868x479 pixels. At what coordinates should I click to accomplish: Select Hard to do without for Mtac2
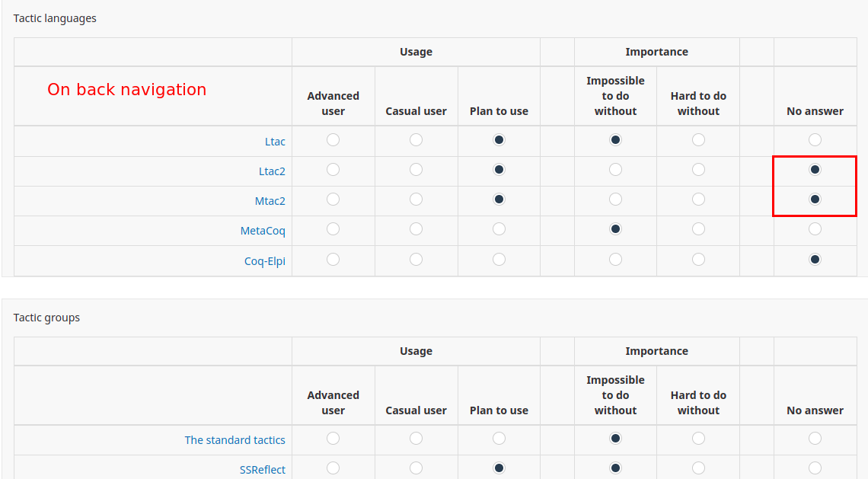698,200
